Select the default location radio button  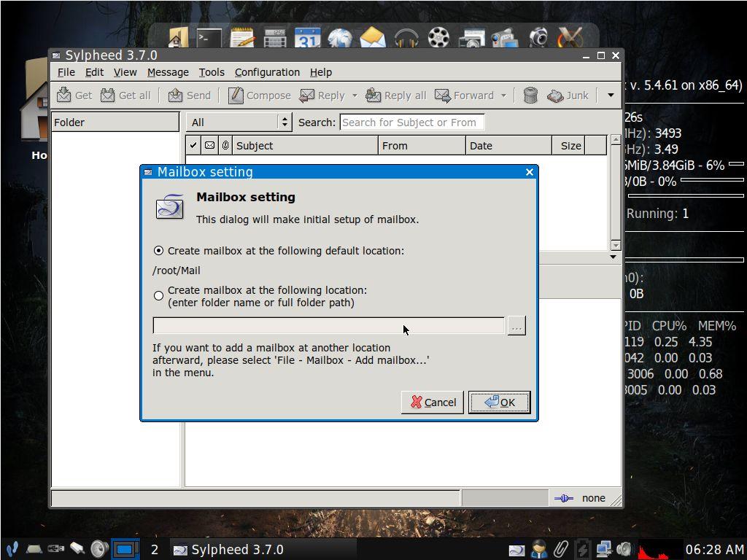coord(159,251)
